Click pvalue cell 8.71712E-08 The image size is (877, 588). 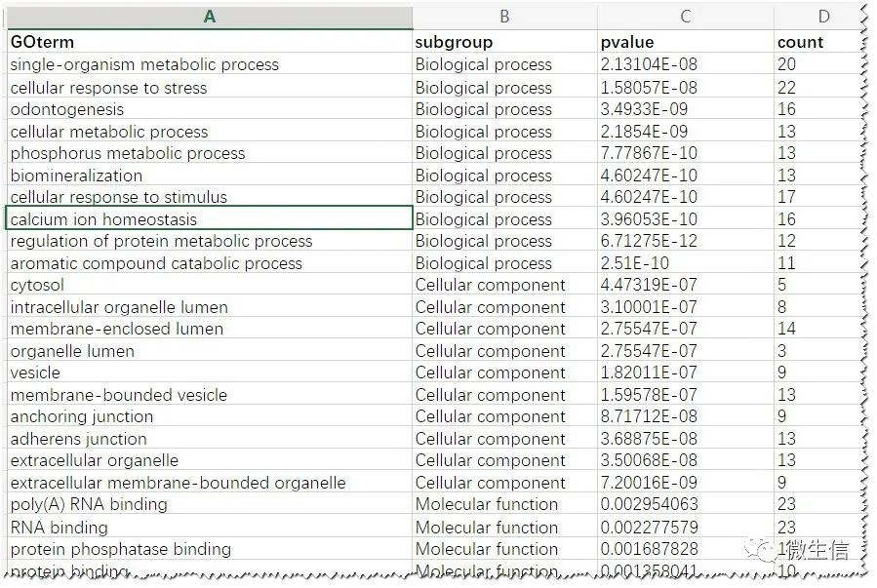coord(685,416)
